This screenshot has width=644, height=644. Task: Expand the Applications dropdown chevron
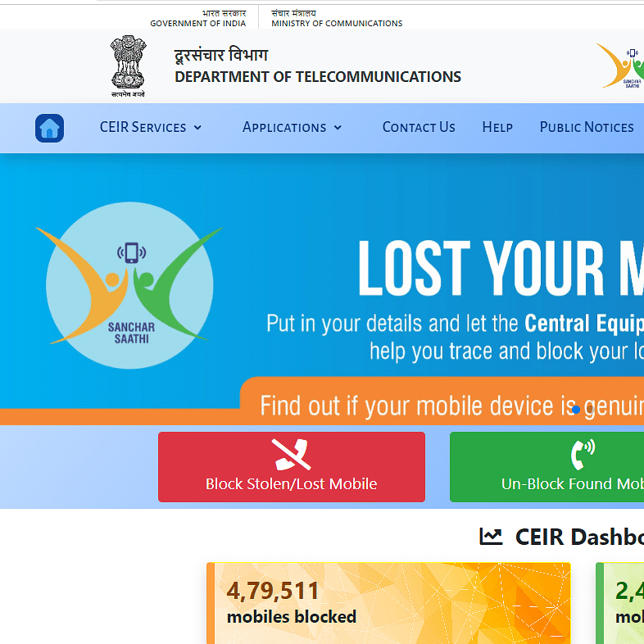pos(338,128)
